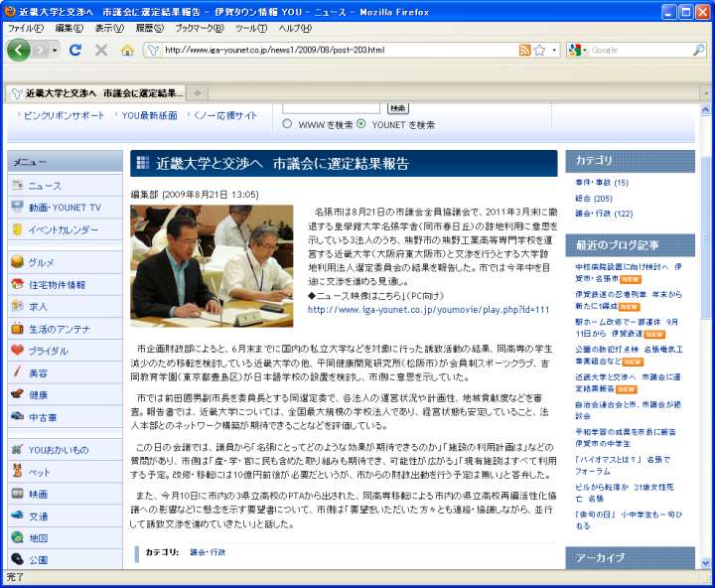This screenshot has height=588, width=715.
Task: Open the ツール menu in menu bar
Action: pyautogui.click(x=250, y=28)
